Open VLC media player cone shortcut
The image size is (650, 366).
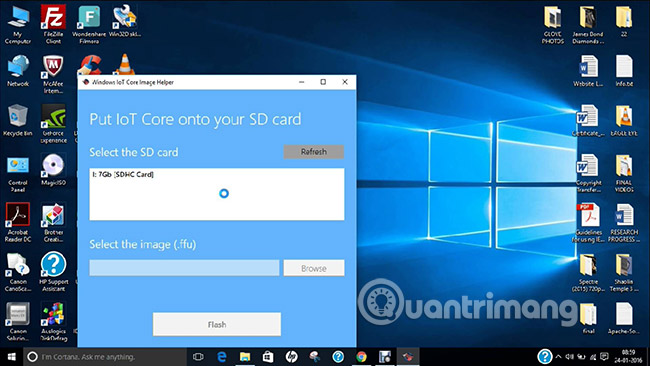click(124, 64)
